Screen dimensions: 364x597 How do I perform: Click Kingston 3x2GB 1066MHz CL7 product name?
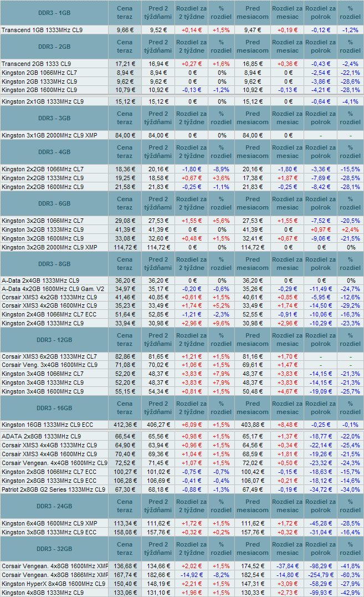[43, 221]
